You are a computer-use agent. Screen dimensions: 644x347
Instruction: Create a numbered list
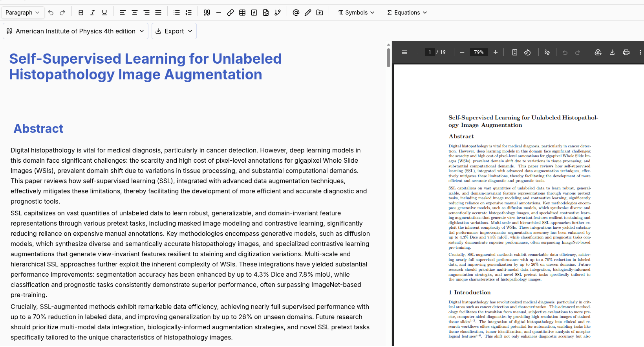188,13
